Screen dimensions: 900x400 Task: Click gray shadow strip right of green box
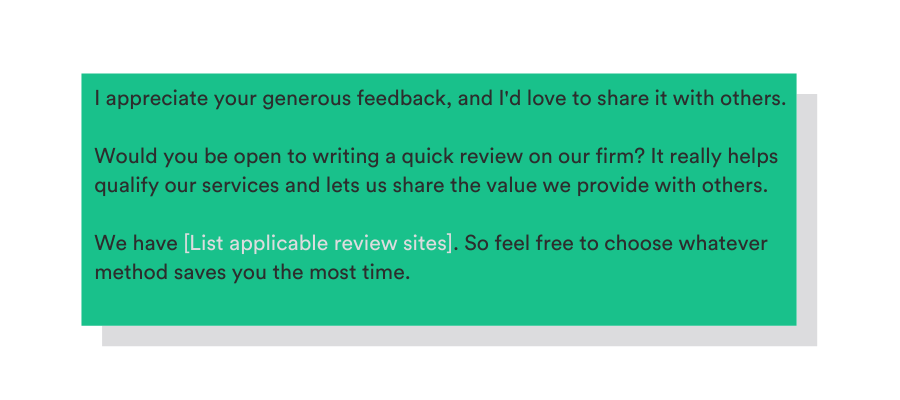pyautogui.click(x=807, y=220)
